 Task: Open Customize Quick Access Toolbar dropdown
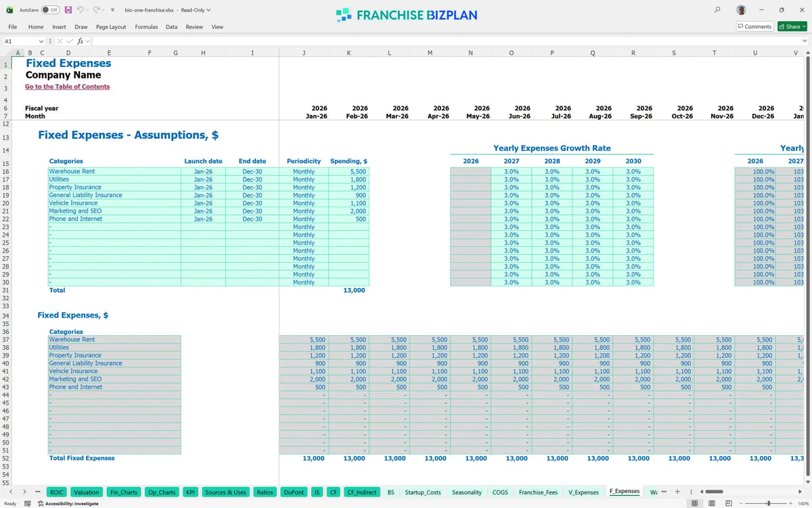pyautogui.click(x=112, y=10)
